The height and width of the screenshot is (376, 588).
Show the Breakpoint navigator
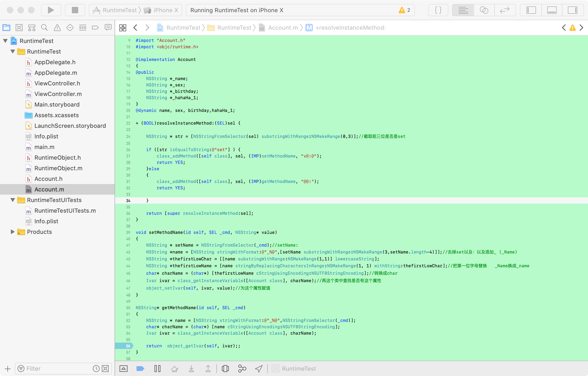coord(95,28)
